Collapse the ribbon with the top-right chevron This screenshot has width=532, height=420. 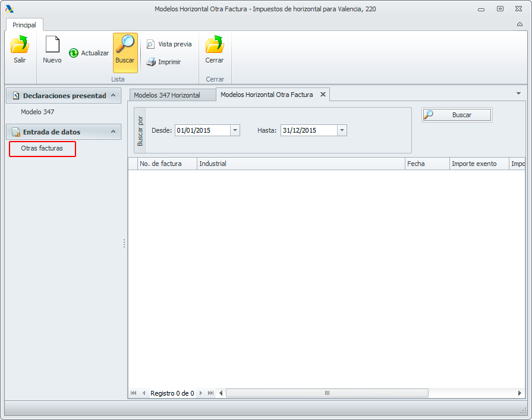coord(520,24)
